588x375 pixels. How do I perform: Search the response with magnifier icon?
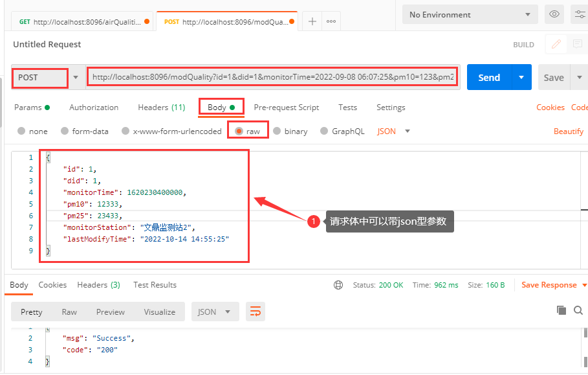tap(578, 311)
